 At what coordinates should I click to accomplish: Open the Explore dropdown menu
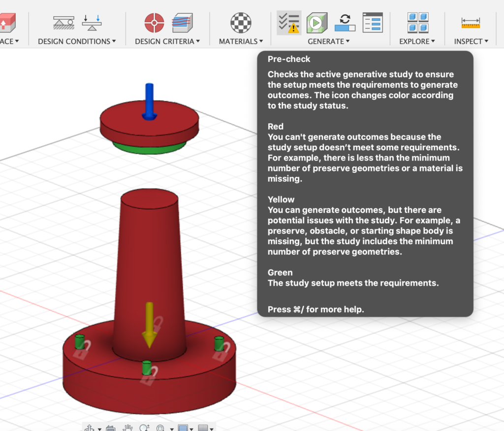pos(417,41)
